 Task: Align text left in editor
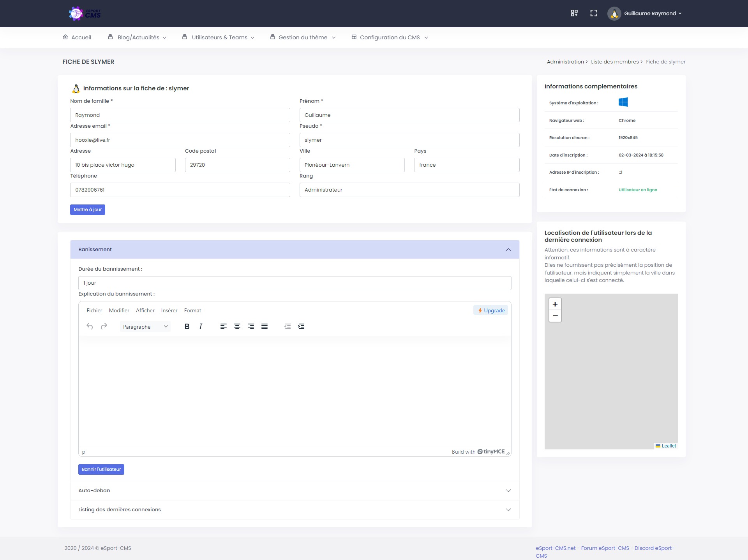(x=224, y=326)
